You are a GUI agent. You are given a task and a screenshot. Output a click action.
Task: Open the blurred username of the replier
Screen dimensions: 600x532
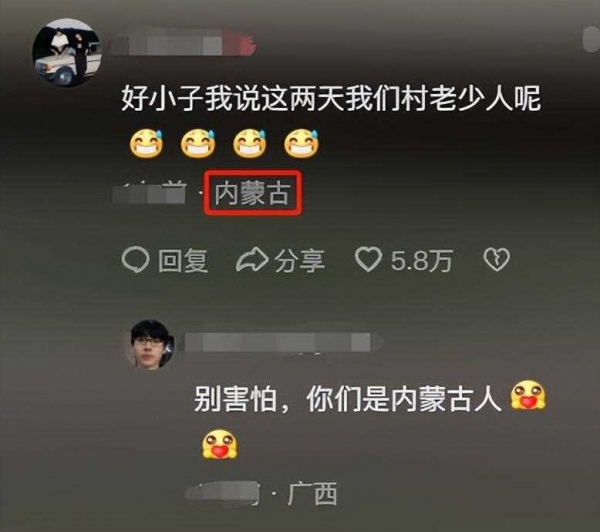(x=283, y=342)
